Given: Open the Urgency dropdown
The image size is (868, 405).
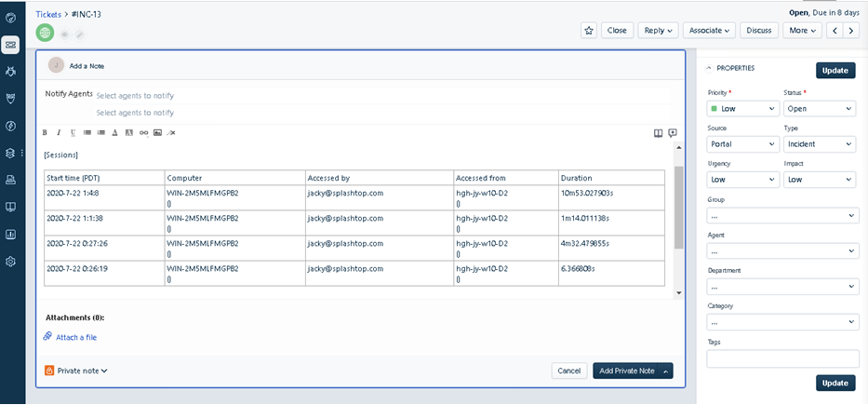Looking at the screenshot, I should (743, 180).
